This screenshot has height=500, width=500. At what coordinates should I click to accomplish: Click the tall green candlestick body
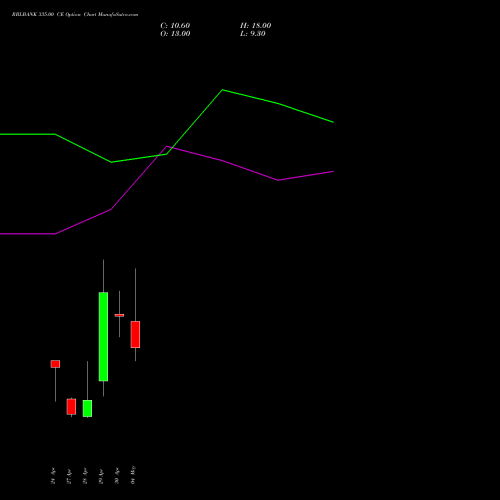tap(103, 336)
